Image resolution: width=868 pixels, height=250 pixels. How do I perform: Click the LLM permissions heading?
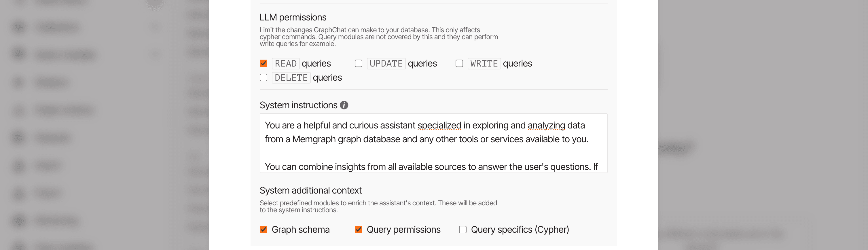(293, 17)
